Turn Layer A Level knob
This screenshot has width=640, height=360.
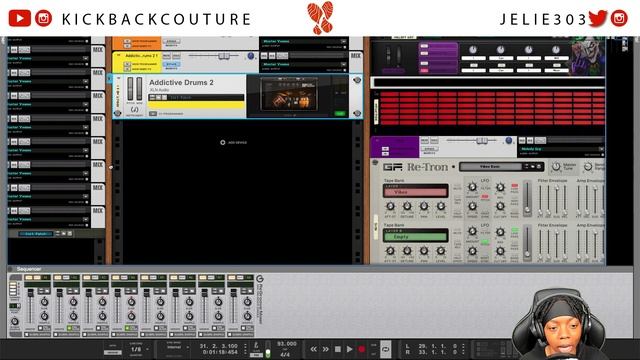441,207
